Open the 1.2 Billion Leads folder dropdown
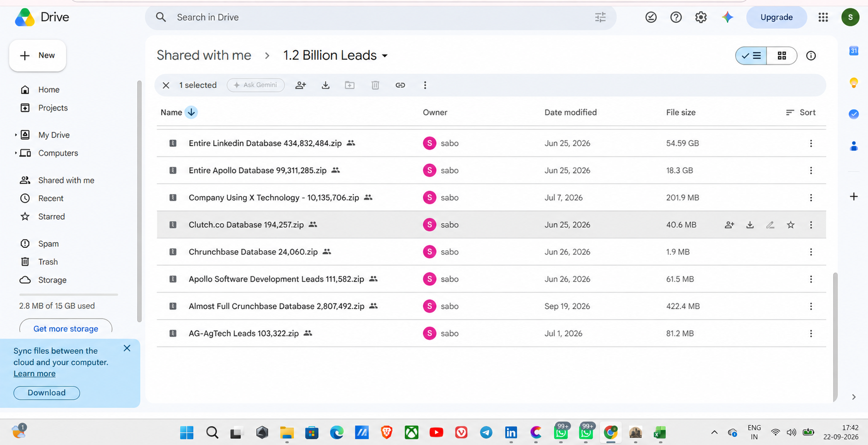This screenshot has height=445, width=868. (335, 56)
